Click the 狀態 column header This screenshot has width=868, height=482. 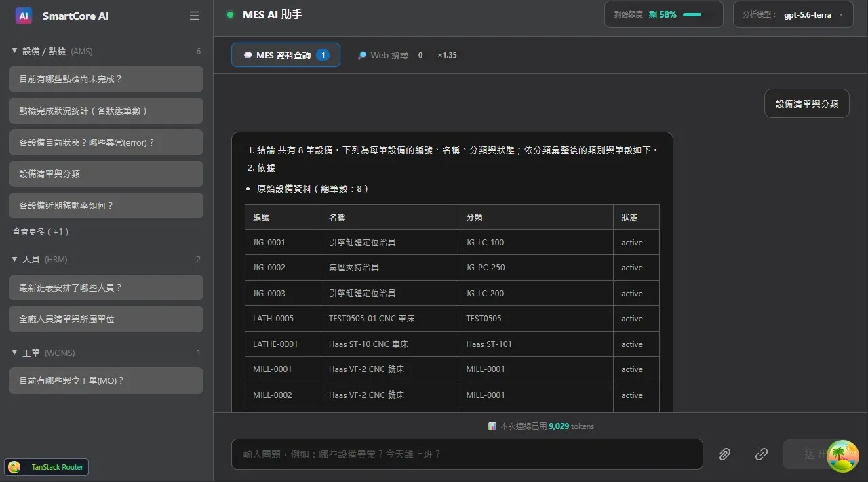coord(636,217)
